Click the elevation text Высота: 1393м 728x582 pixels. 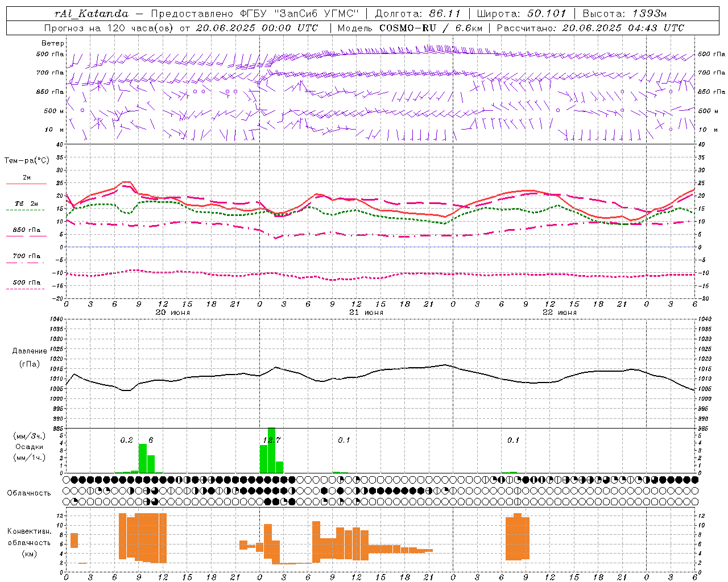tap(624, 14)
